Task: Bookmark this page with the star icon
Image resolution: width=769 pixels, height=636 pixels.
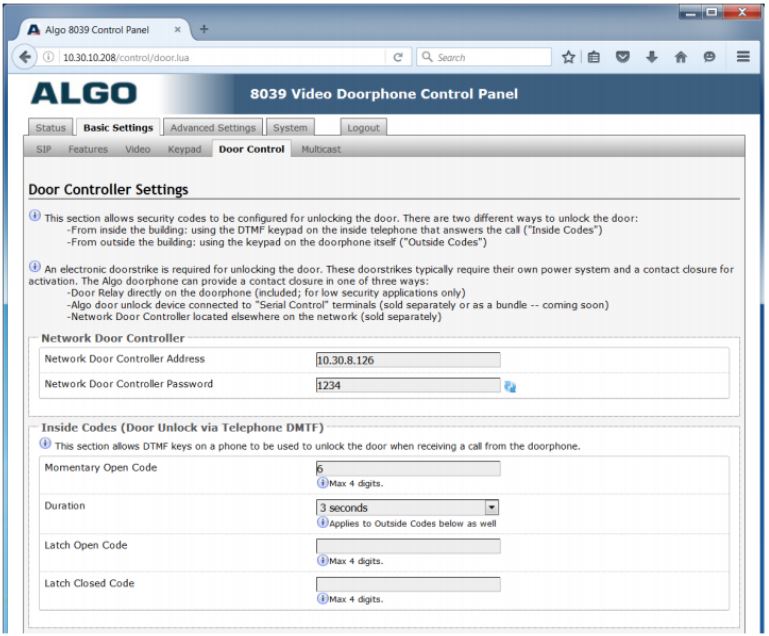Action: click(568, 57)
